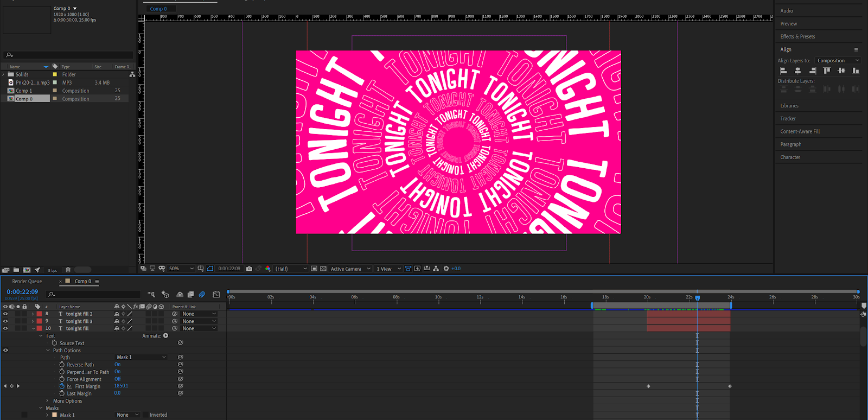The height and width of the screenshot is (420, 868).
Task: Align layers to top edge
Action: coord(827,71)
